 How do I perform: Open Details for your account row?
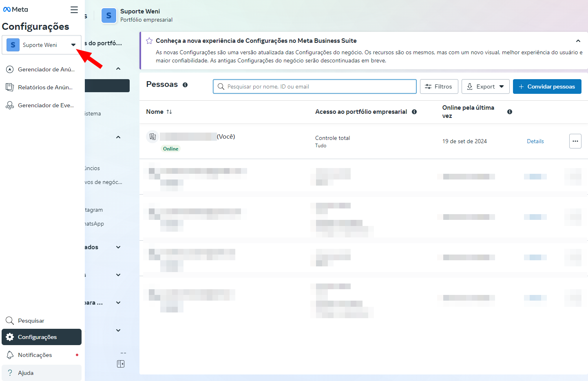click(x=535, y=141)
